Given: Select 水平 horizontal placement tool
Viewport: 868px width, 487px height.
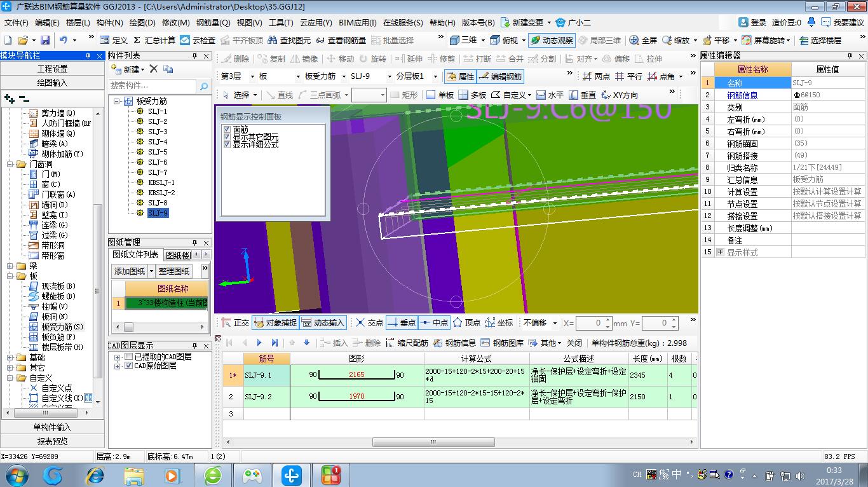Looking at the screenshot, I should tap(550, 95).
